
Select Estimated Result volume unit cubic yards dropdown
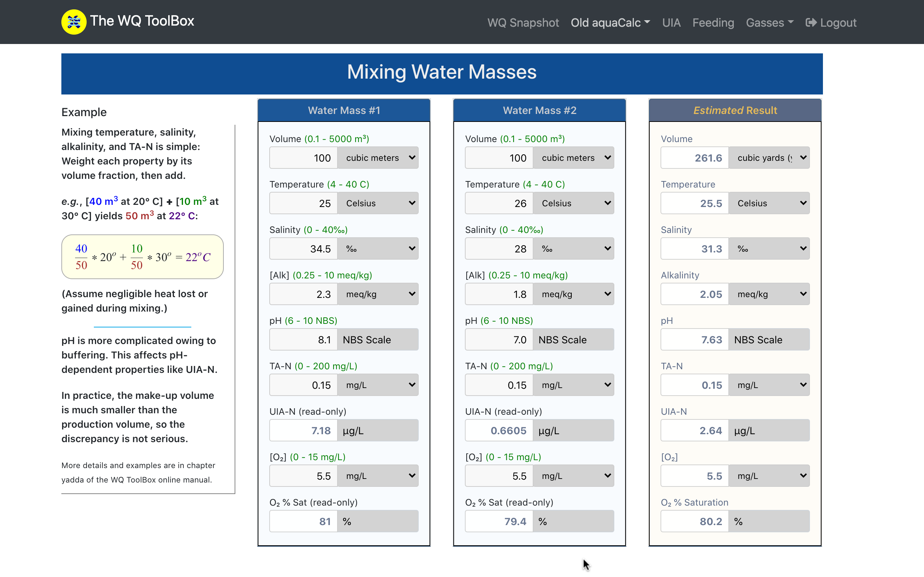coord(769,158)
